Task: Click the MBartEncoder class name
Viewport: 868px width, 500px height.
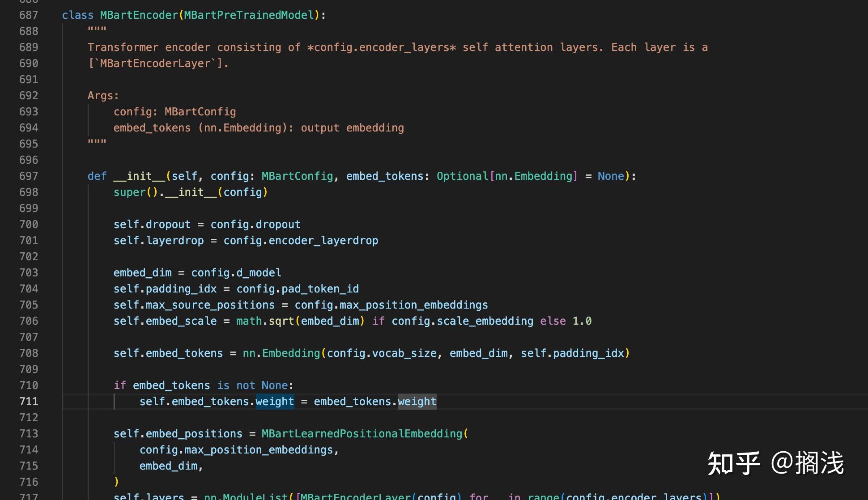Action: 139,15
